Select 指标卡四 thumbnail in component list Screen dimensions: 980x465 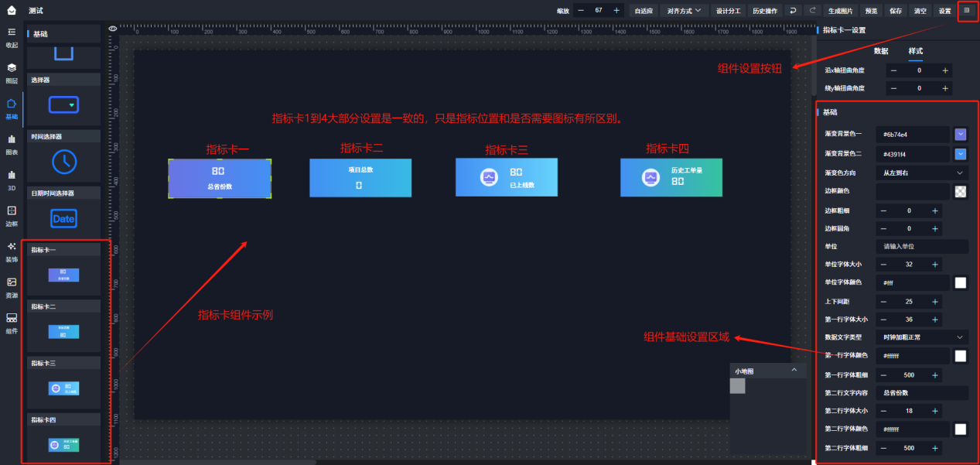[63, 445]
